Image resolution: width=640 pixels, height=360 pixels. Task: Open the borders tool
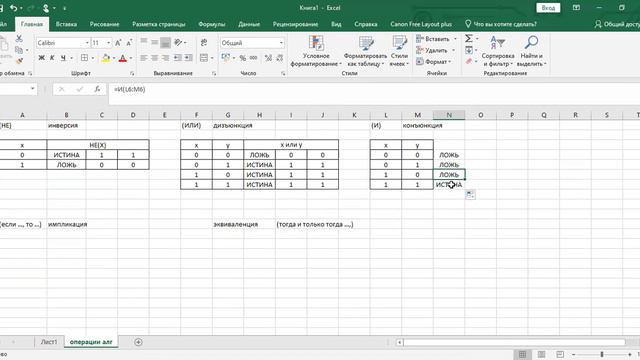pos(84,58)
